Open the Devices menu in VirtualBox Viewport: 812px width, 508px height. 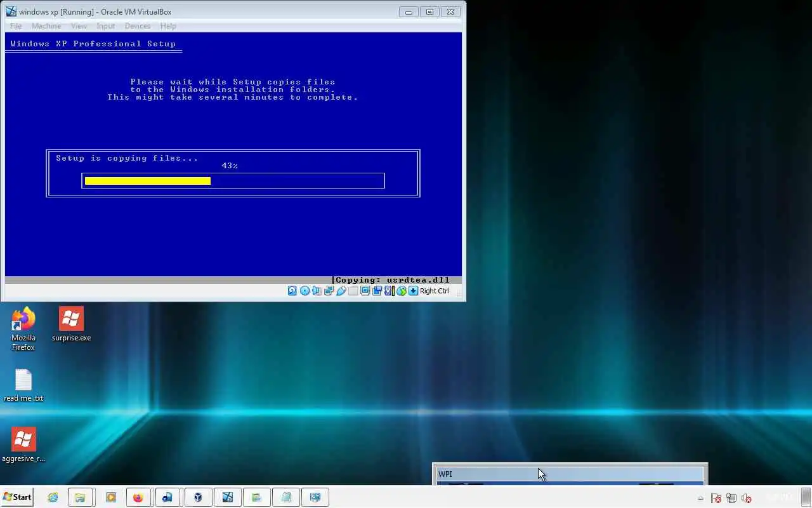point(138,26)
